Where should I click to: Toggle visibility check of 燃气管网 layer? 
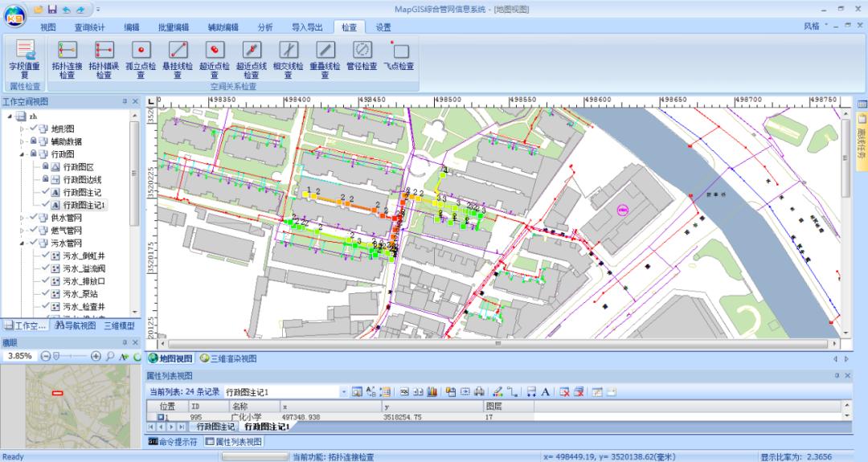coord(34,230)
